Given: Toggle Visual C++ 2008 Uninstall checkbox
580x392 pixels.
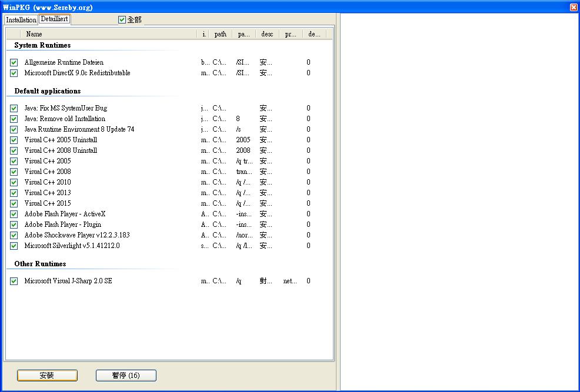Looking at the screenshot, I should coord(14,150).
